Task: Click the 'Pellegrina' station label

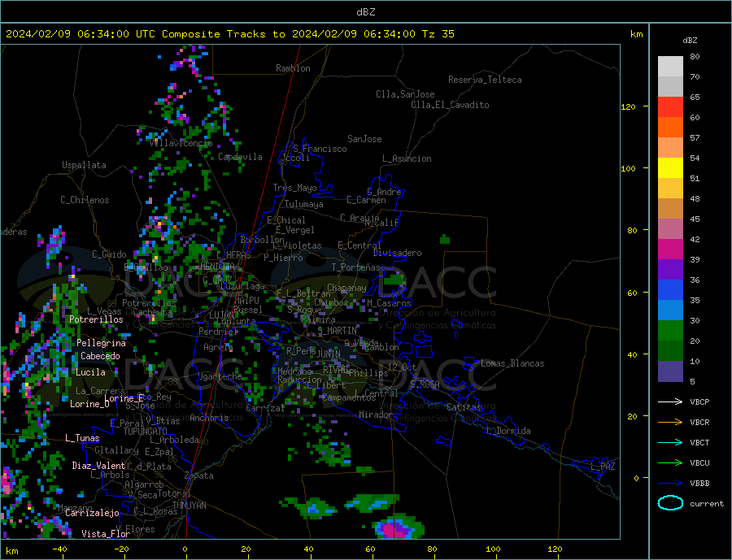Action: click(x=102, y=343)
